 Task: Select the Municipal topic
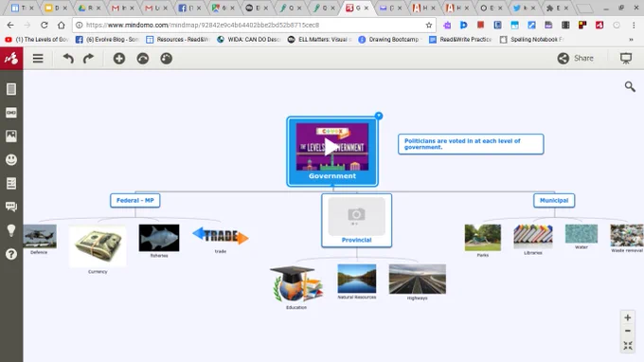(x=554, y=201)
